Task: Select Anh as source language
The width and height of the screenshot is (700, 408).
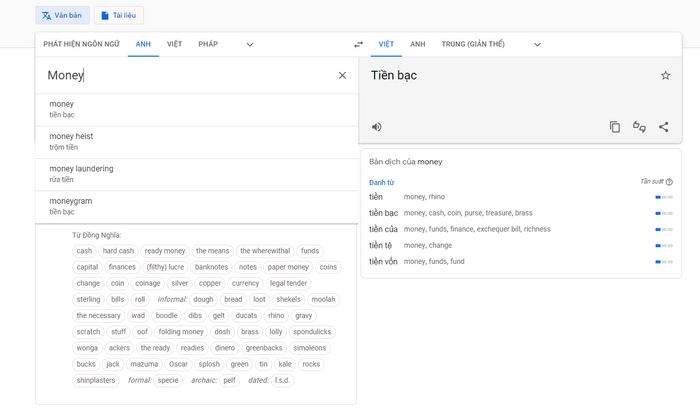Action: [x=143, y=44]
